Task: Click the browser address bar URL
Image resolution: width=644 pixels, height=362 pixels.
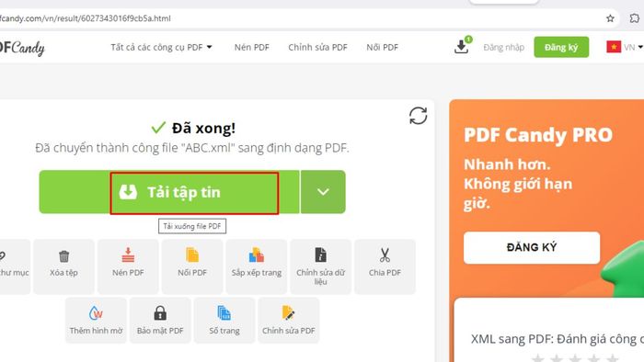Action: tap(86, 18)
